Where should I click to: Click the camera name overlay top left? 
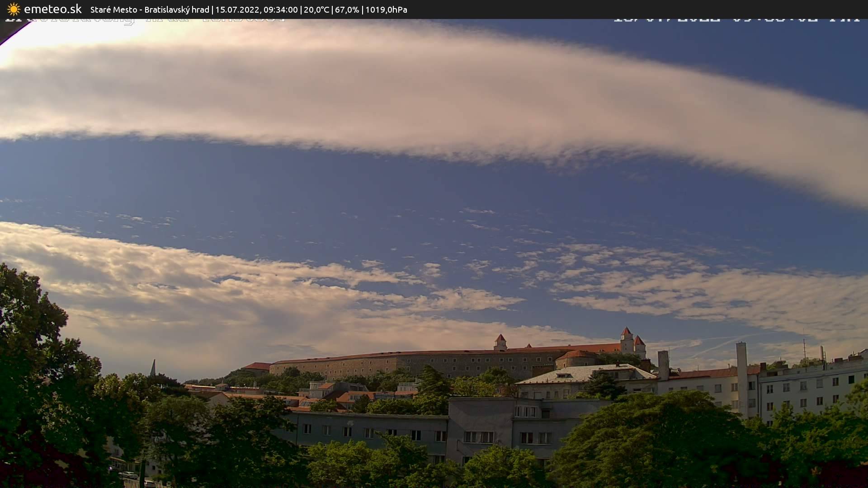145,21
